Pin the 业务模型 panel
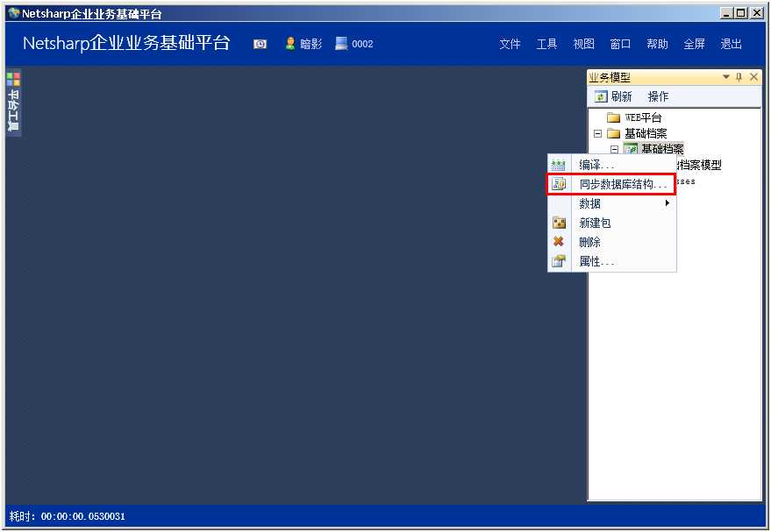Image resolution: width=771 pixels, height=532 pixels. pos(739,77)
